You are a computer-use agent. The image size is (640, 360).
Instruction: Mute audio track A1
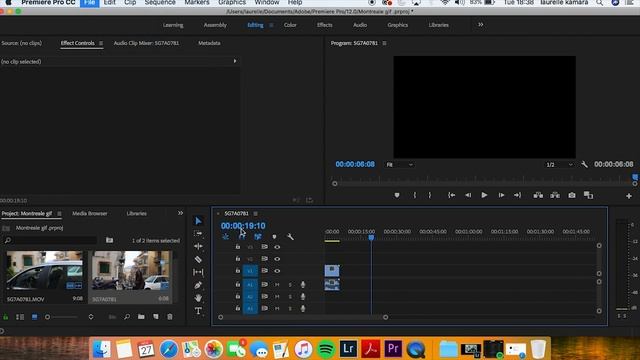277,284
